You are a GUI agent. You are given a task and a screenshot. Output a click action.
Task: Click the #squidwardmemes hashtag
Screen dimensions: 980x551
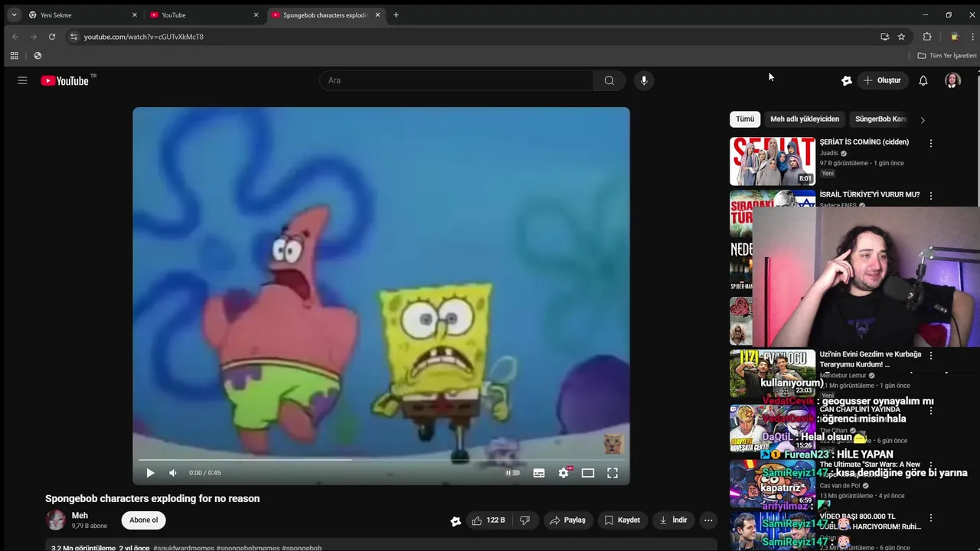pos(184,548)
